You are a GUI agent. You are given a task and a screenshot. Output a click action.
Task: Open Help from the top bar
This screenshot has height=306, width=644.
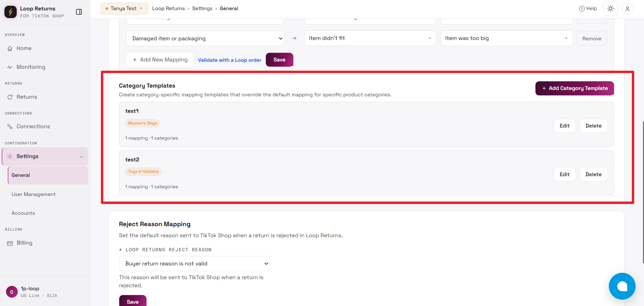click(588, 8)
